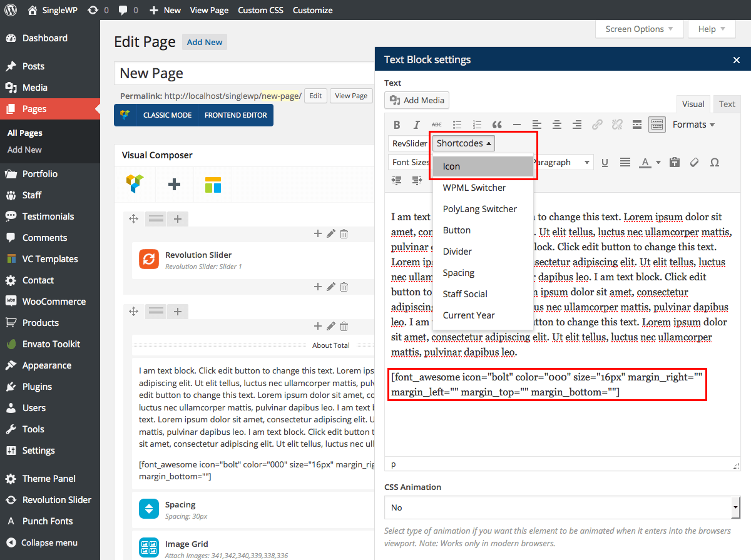
Task: Add new element plus icon
Action: point(175,185)
